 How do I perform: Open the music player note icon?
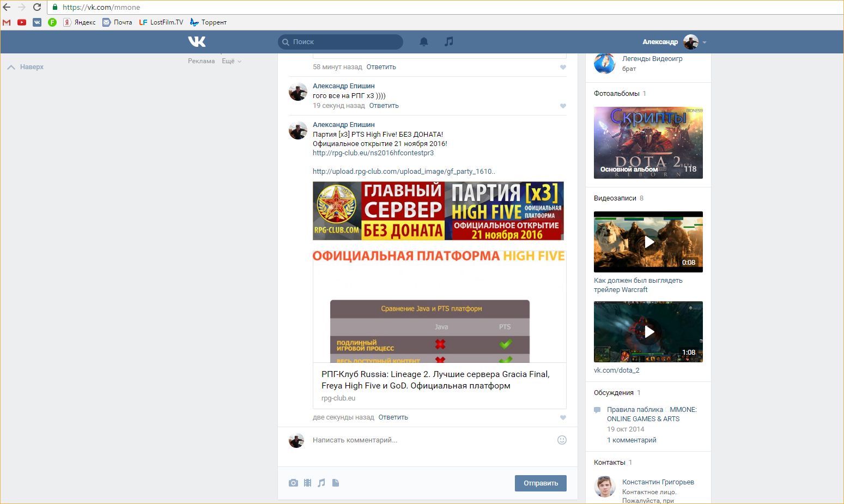click(448, 41)
